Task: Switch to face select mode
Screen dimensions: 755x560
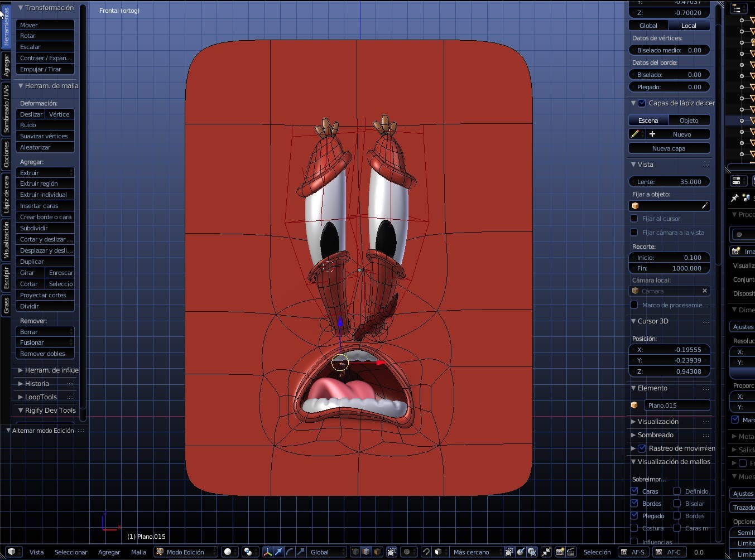Action: point(377,552)
